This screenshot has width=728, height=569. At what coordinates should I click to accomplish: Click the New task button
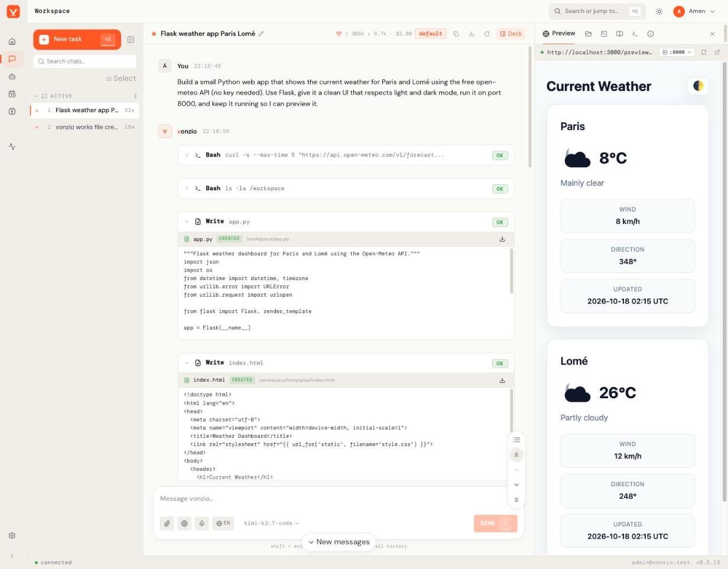tap(77, 39)
